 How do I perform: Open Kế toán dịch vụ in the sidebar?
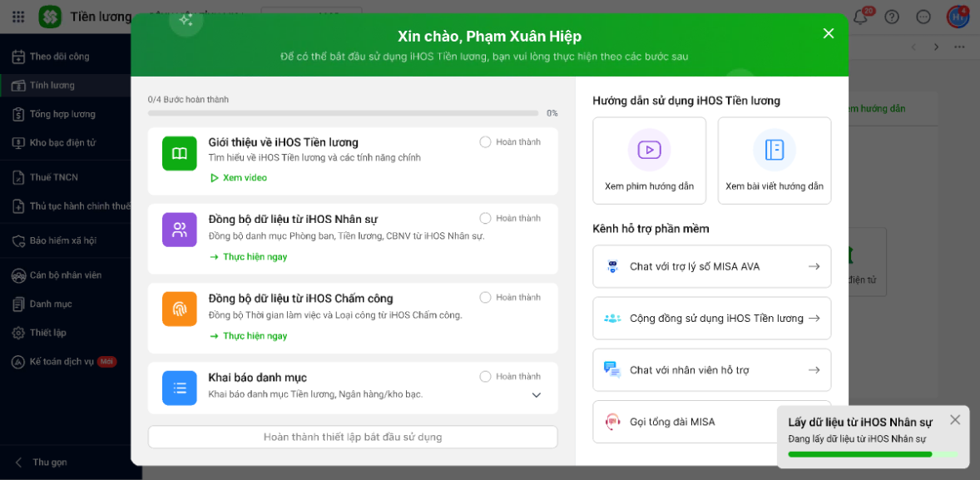click(66, 361)
